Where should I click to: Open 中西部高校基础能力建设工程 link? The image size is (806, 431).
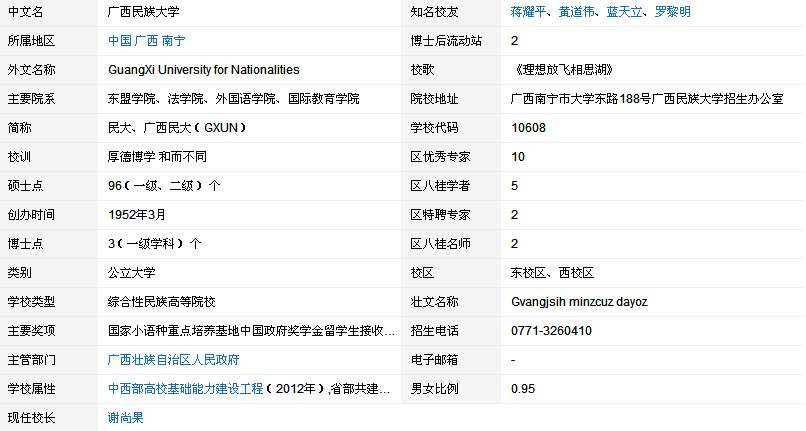pos(186,389)
